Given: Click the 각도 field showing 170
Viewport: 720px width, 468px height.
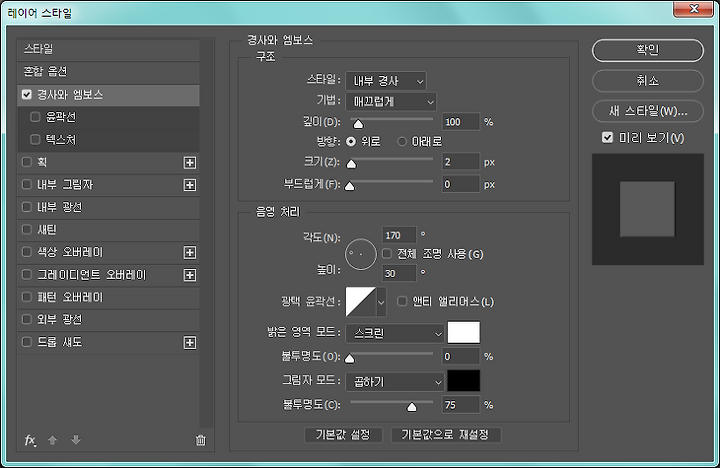Looking at the screenshot, I should [399, 235].
